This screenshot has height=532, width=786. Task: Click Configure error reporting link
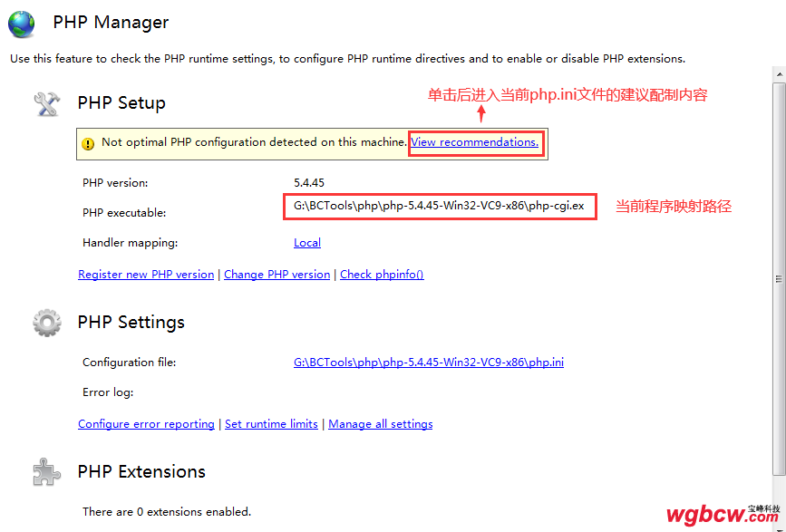pyautogui.click(x=146, y=424)
